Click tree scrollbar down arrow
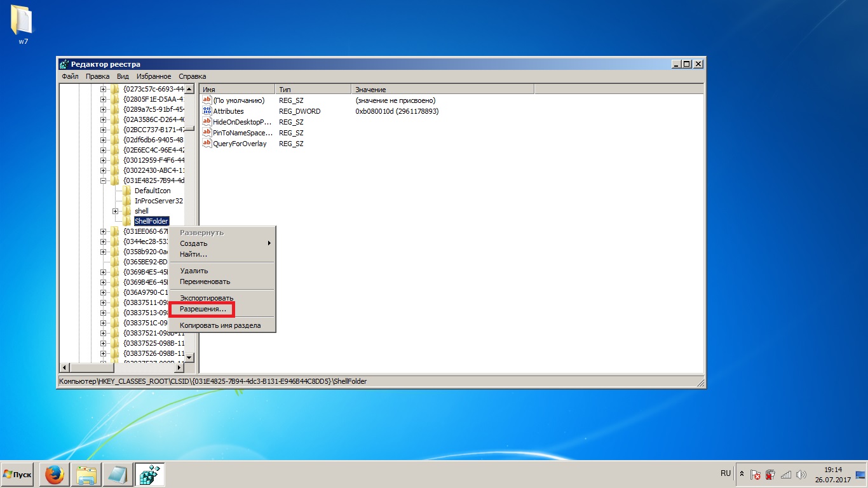This screenshot has width=868, height=488. (189, 358)
